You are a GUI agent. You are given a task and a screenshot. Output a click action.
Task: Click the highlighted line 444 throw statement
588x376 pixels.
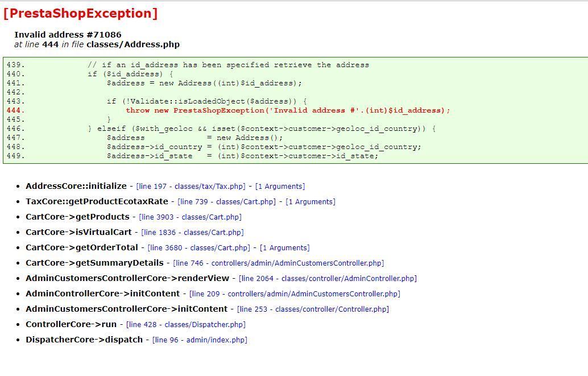pos(288,111)
